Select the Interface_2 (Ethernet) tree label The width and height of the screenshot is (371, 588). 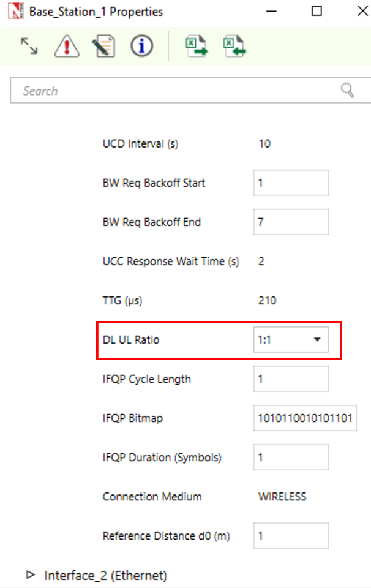(x=105, y=575)
